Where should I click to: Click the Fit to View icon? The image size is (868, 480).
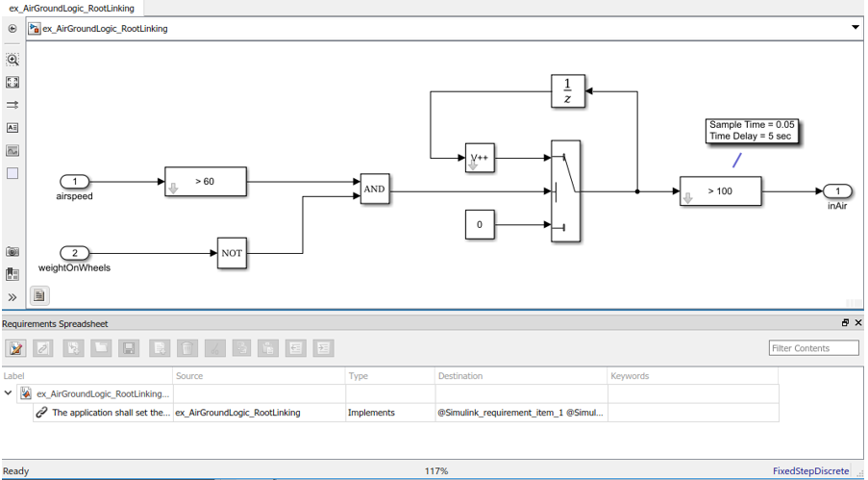(x=12, y=83)
